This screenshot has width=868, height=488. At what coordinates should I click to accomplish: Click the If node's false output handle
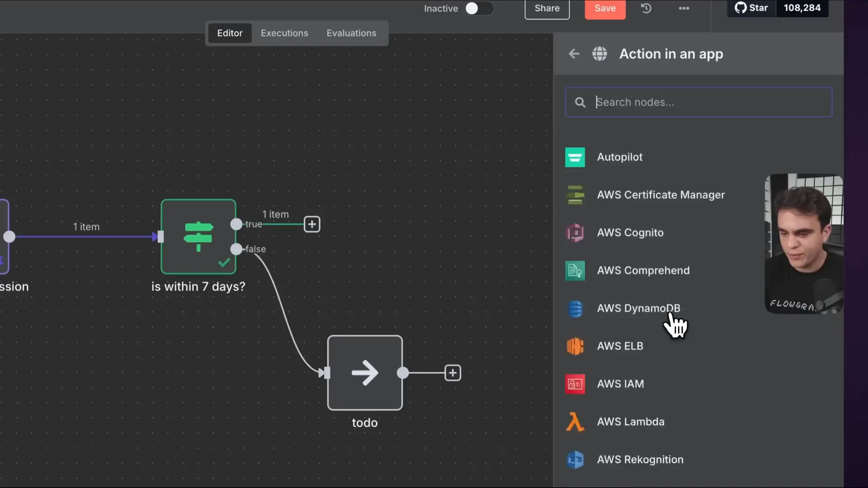click(236, 249)
